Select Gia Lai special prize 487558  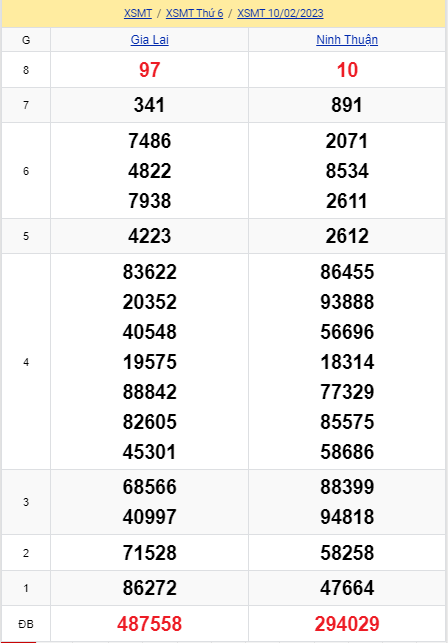tap(149, 624)
